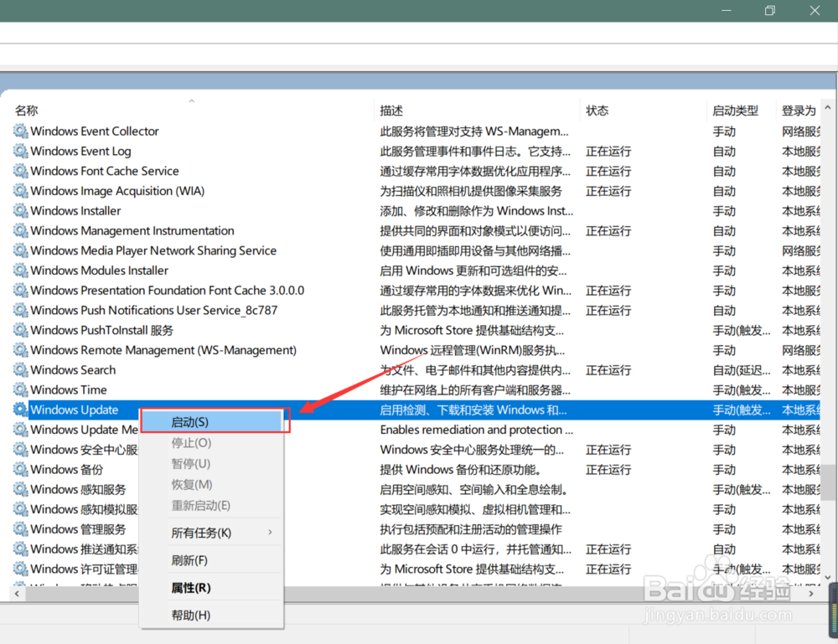
Task: Click gear icon of Windows Event Collector
Action: tap(20, 131)
